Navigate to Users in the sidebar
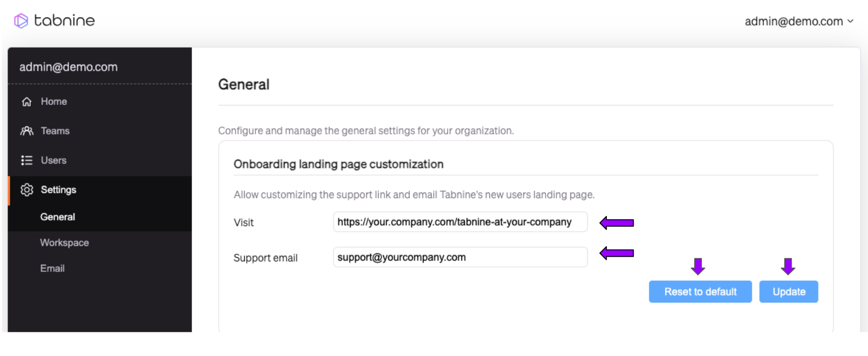 click(53, 160)
